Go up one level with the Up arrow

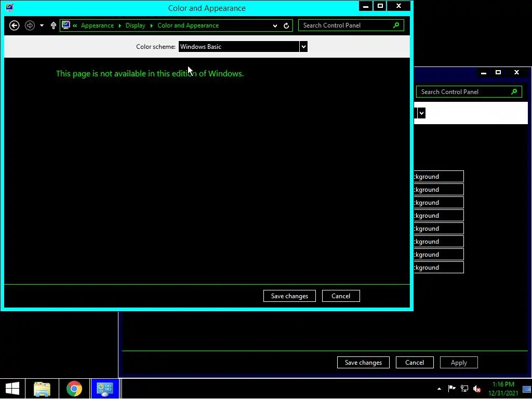(54, 25)
